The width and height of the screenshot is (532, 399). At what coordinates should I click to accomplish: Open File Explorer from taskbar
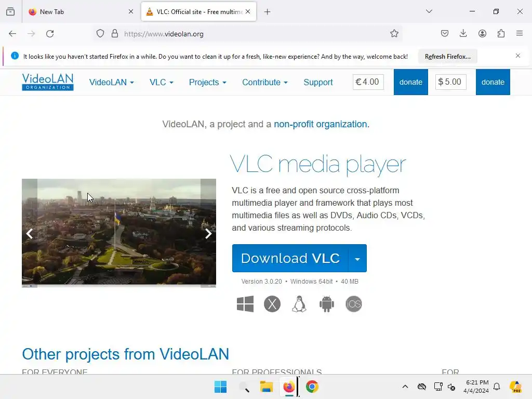267,387
